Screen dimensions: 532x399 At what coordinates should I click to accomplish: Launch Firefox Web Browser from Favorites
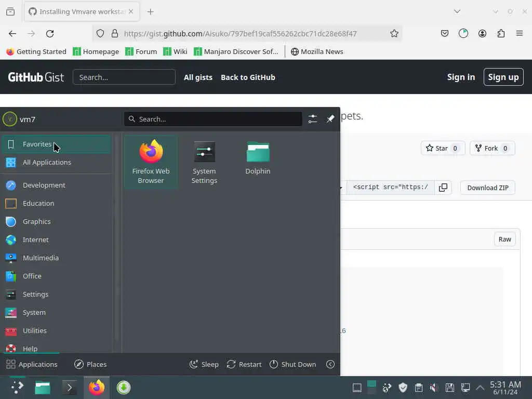(x=151, y=162)
